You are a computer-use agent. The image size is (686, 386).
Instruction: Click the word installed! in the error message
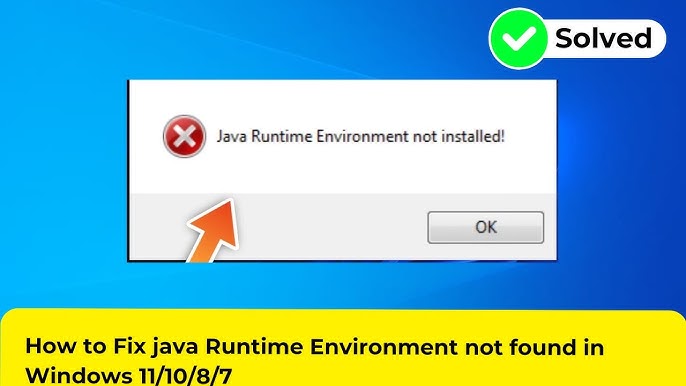pos(473,137)
